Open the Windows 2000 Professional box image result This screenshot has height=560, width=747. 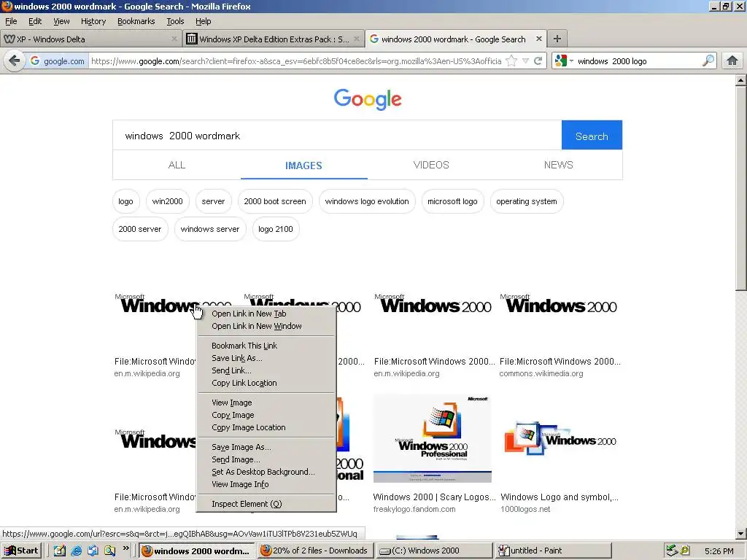click(432, 438)
